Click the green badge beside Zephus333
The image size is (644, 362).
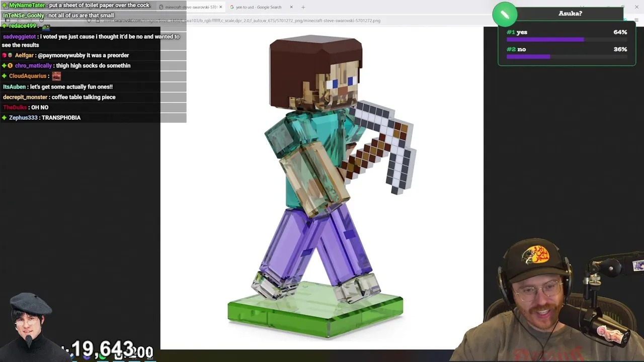tap(5, 118)
